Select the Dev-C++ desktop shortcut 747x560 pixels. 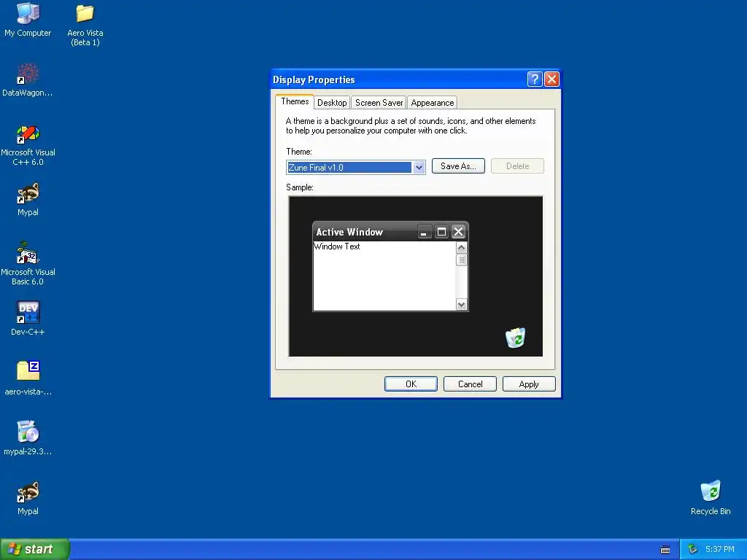click(x=28, y=319)
